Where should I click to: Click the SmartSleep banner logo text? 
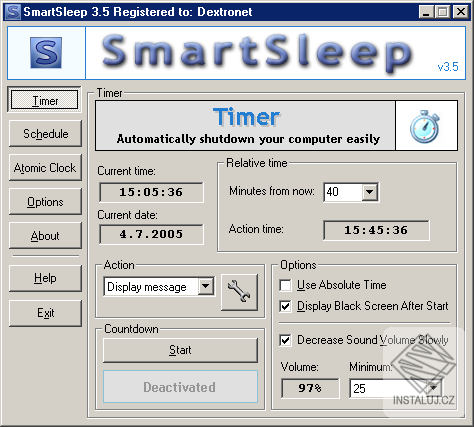(x=257, y=53)
